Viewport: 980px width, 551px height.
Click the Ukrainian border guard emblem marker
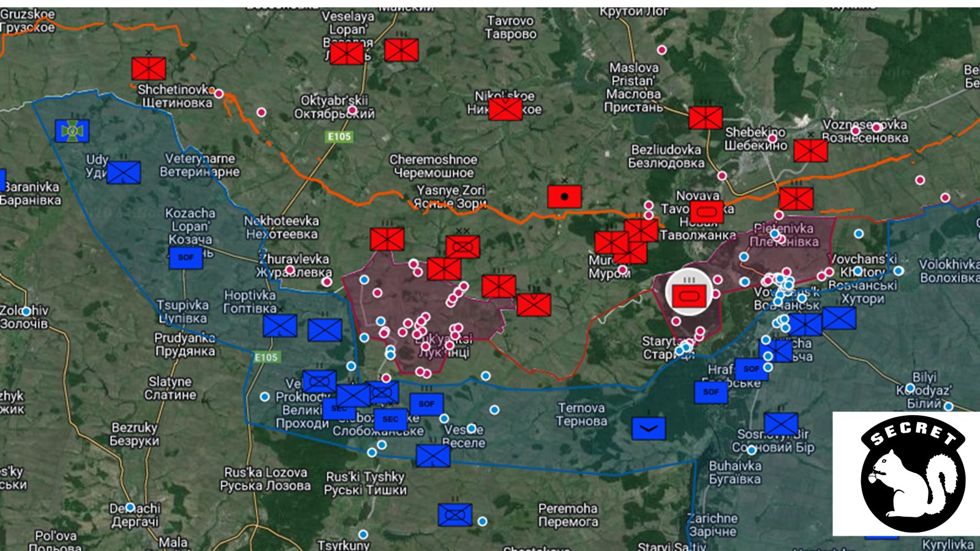point(72,130)
